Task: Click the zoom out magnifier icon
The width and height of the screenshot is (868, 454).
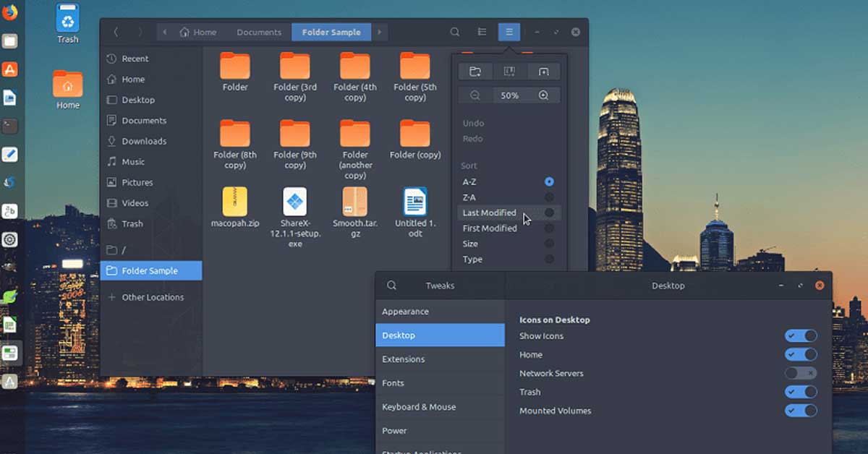Action: click(475, 95)
